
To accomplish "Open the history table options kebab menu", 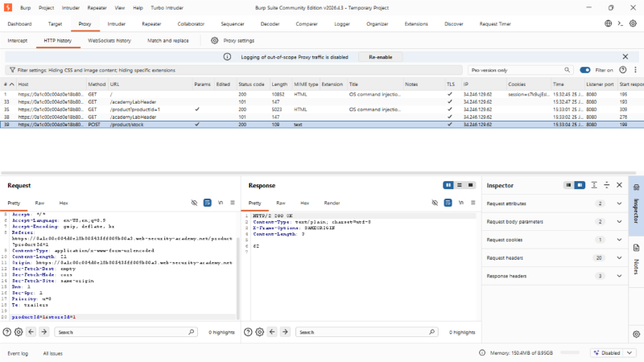I will 635,70.
